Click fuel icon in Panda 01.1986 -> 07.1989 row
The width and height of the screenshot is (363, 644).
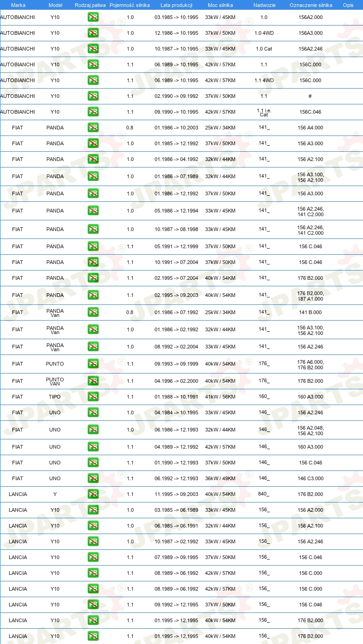93,176
